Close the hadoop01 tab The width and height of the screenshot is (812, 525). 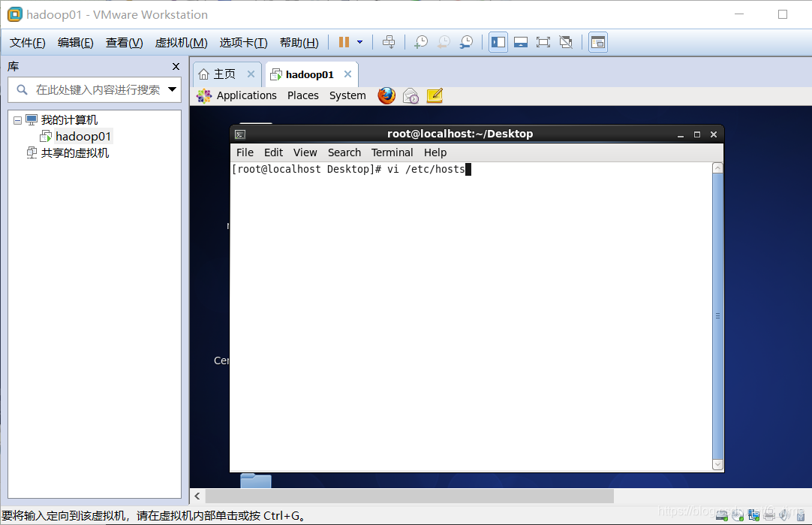348,74
